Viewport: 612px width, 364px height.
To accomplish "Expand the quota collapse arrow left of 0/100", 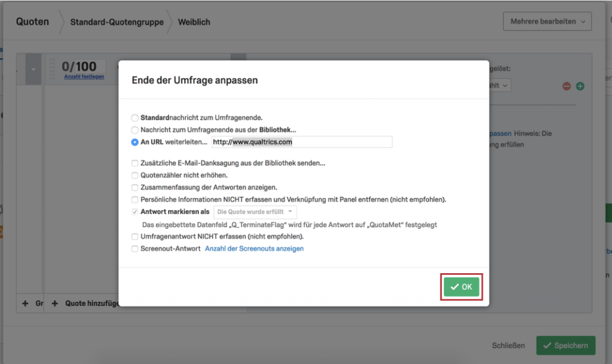I will [x=33, y=69].
